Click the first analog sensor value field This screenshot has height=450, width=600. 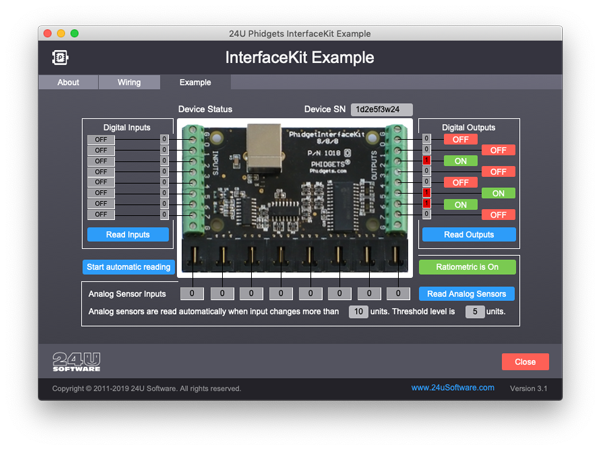(x=192, y=293)
